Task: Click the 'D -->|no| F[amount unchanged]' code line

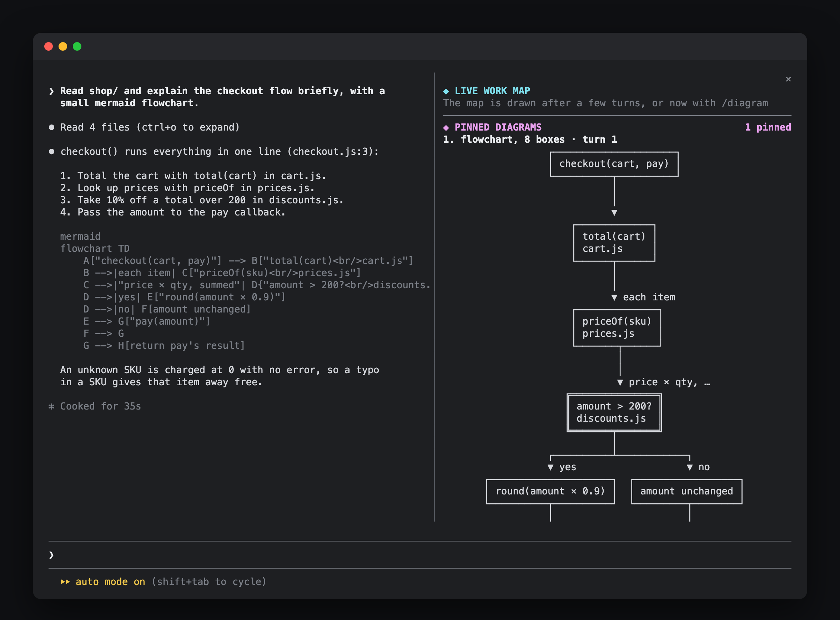Action: (x=167, y=309)
